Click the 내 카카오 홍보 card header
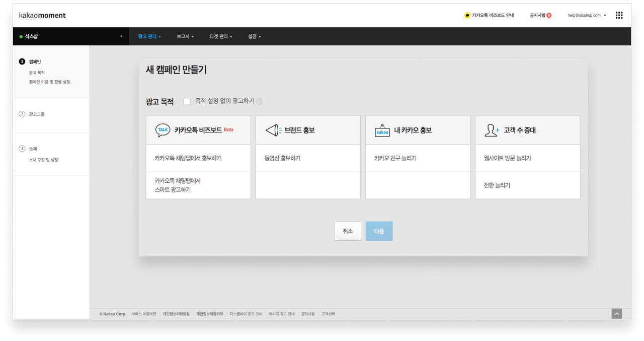This screenshot has width=644, height=341. [x=418, y=130]
